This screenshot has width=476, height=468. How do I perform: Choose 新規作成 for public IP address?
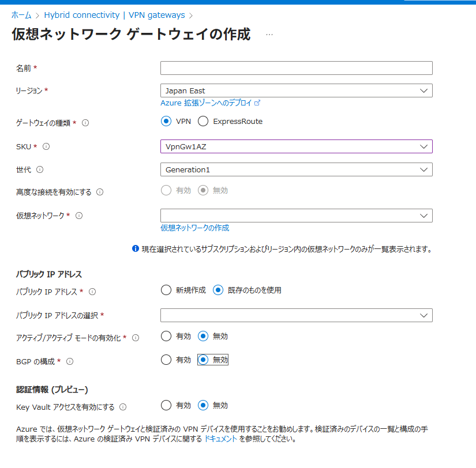point(166,290)
